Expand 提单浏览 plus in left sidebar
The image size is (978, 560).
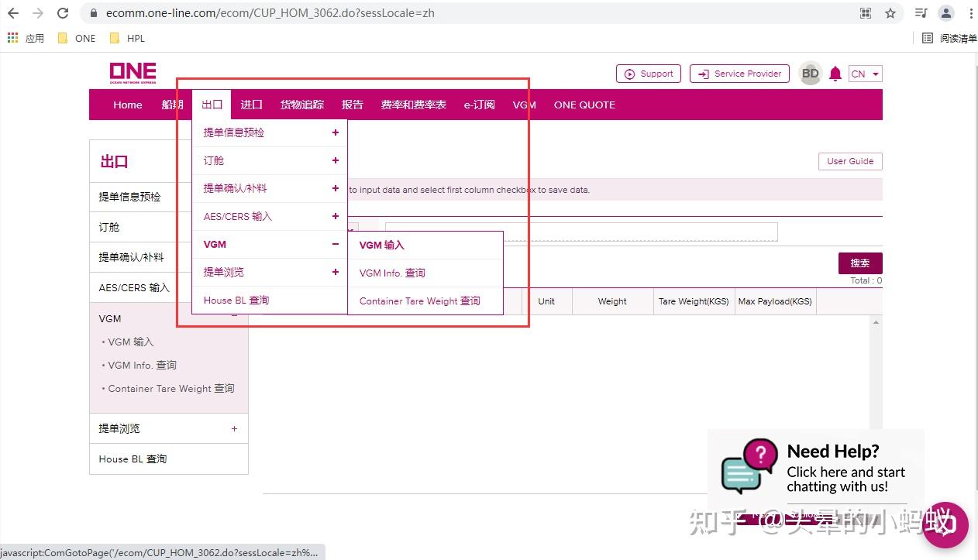234,428
